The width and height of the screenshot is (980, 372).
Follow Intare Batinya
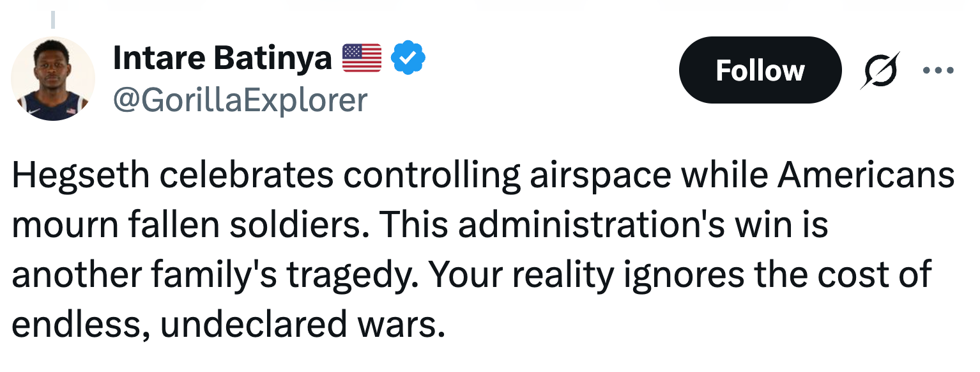tap(760, 70)
